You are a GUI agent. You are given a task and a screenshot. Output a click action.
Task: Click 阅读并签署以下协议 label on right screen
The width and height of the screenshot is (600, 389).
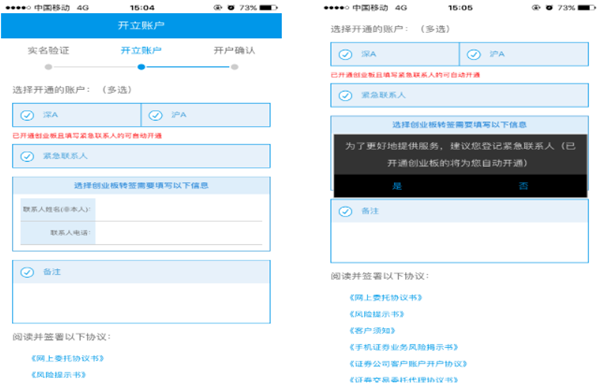[x=380, y=276]
